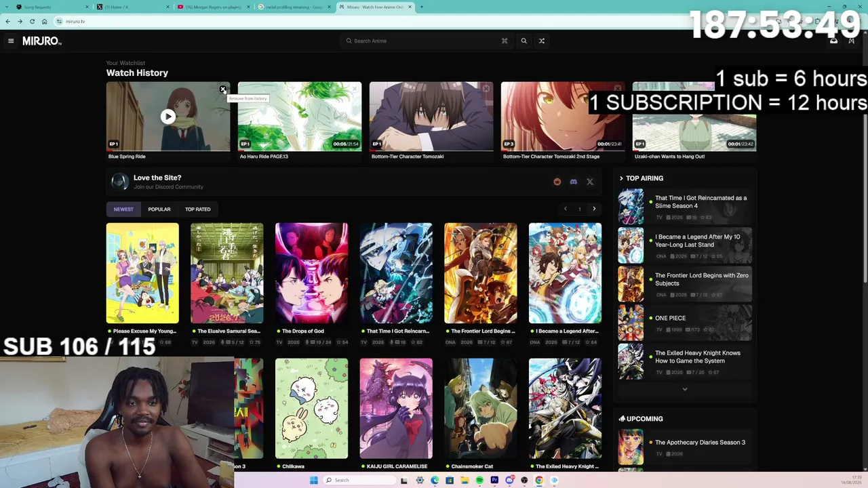Open OBS Studio from the taskbar
Screen dimensions: 868x488
tap(524, 481)
